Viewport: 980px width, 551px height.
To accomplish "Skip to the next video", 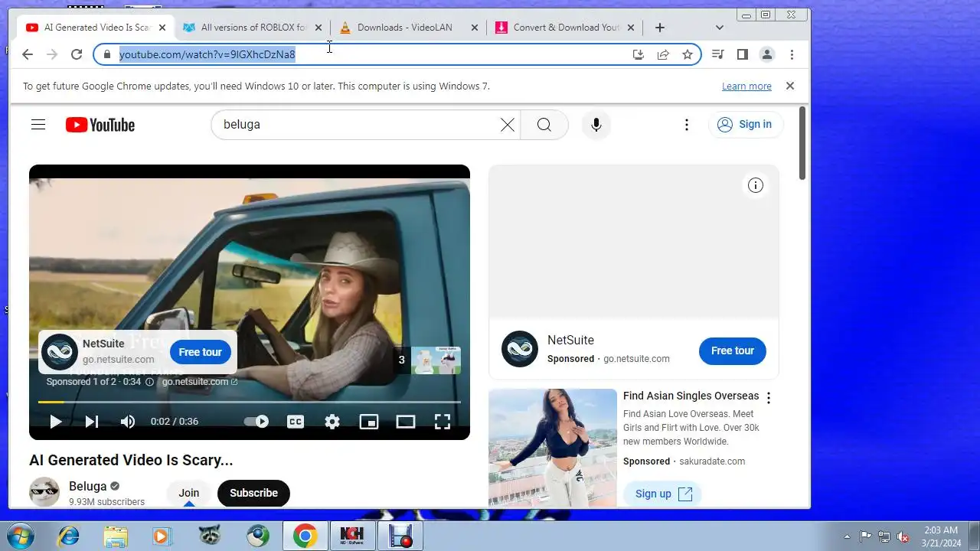I will [x=92, y=422].
